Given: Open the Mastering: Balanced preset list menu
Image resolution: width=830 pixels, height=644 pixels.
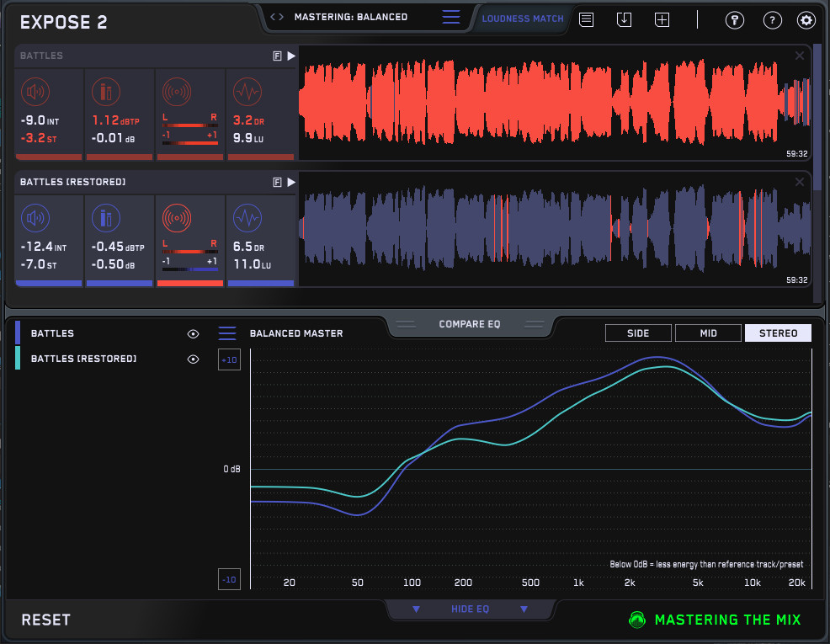Looking at the screenshot, I should (451, 17).
